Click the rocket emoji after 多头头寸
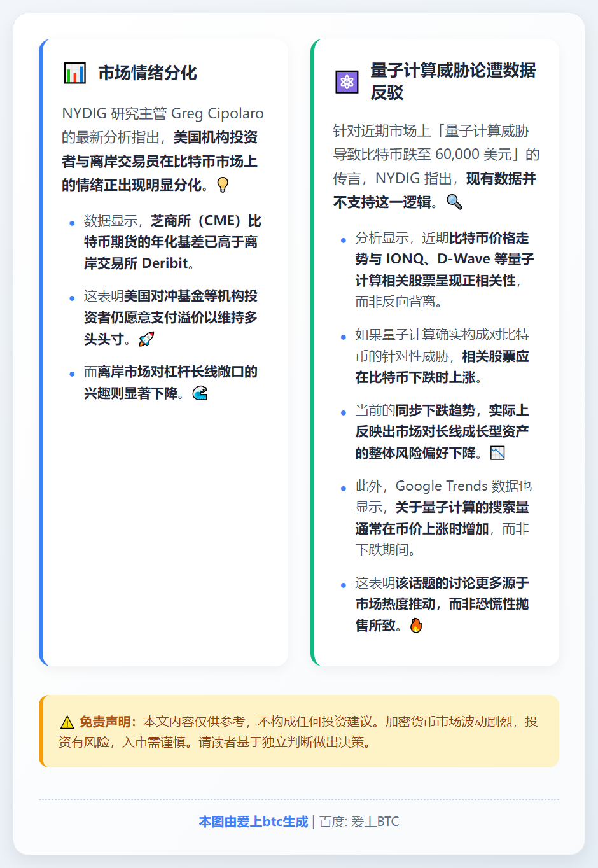Screen dimensions: 598x868 [x=146, y=339]
